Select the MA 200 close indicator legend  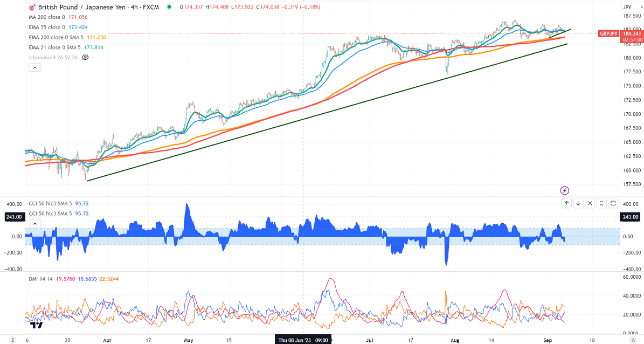(47, 17)
